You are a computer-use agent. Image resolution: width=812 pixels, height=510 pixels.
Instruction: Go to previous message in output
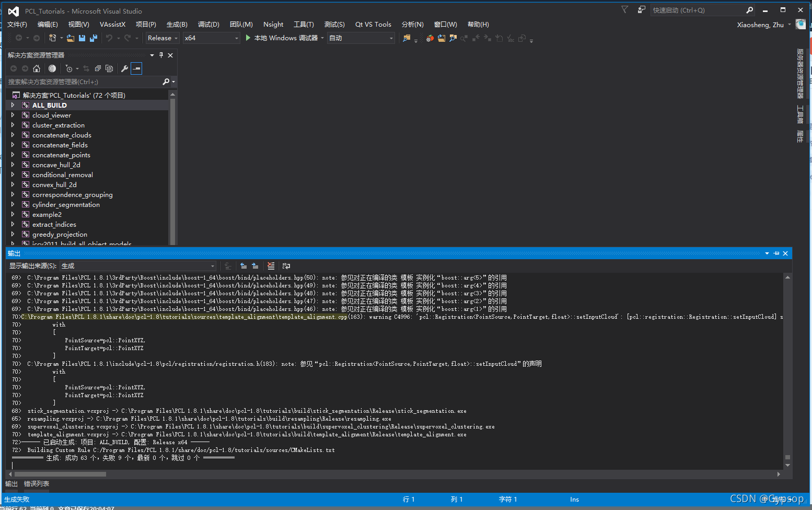[243, 266]
